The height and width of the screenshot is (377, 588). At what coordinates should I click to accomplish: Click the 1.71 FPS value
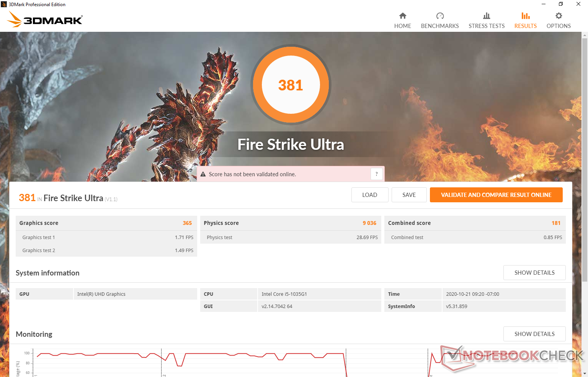[x=184, y=238]
